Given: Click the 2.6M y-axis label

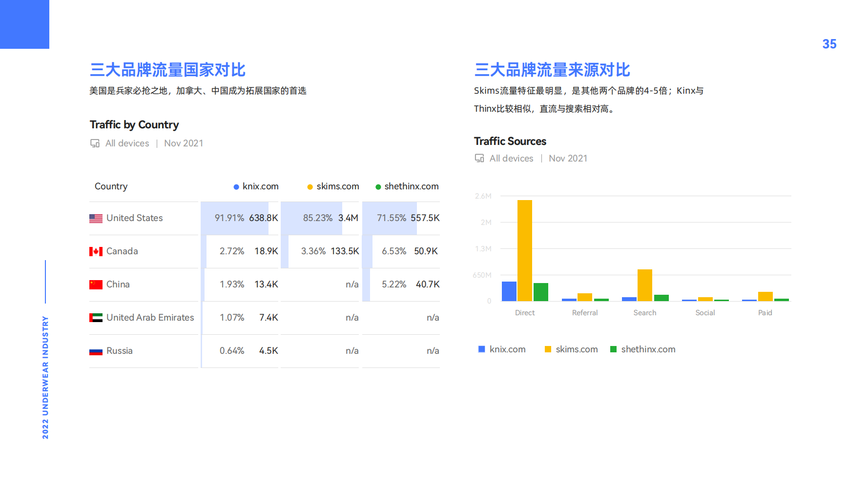Looking at the screenshot, I should [x=483, y=196].
